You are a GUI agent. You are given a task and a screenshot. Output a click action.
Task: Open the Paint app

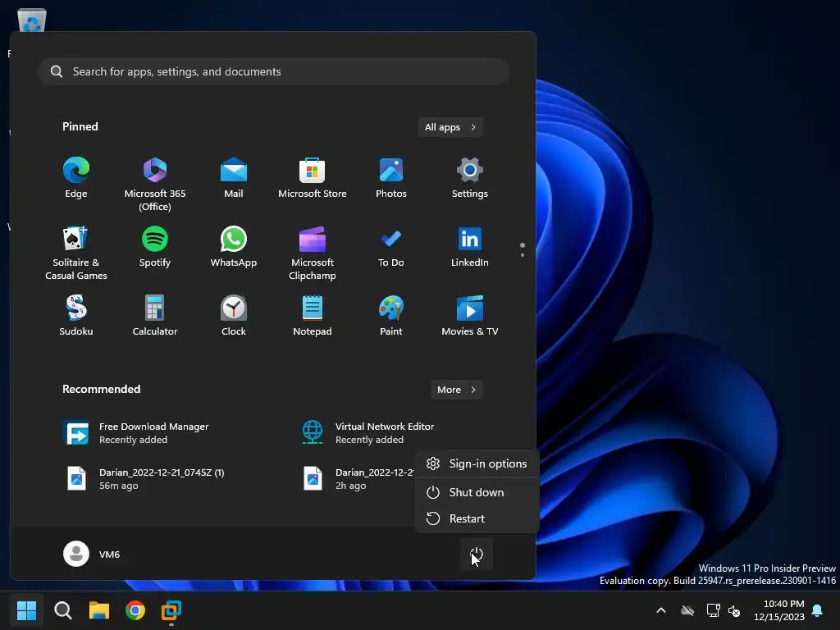[x=391, y=316]
